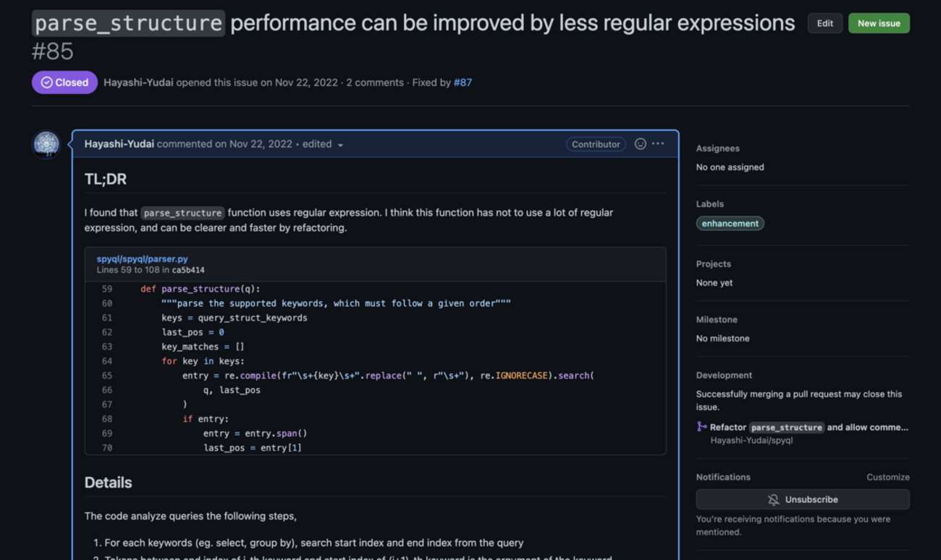Click line number 65 in code snippet
The height and width of the screenshot is (560, 941).
point(107,376)
